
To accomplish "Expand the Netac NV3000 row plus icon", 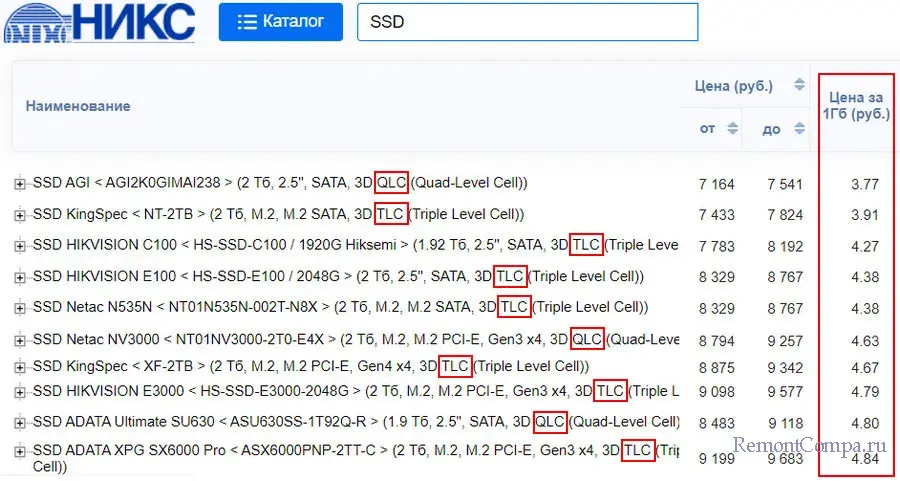I will pos(19,340).
